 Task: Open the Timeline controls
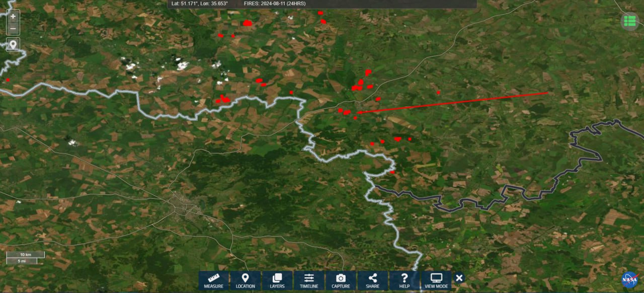point(309,280)
